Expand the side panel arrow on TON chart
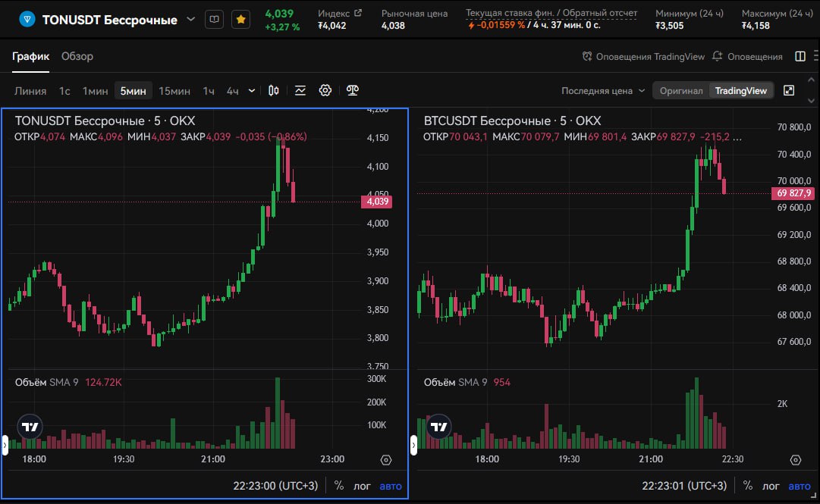 [x=5, y=446]
